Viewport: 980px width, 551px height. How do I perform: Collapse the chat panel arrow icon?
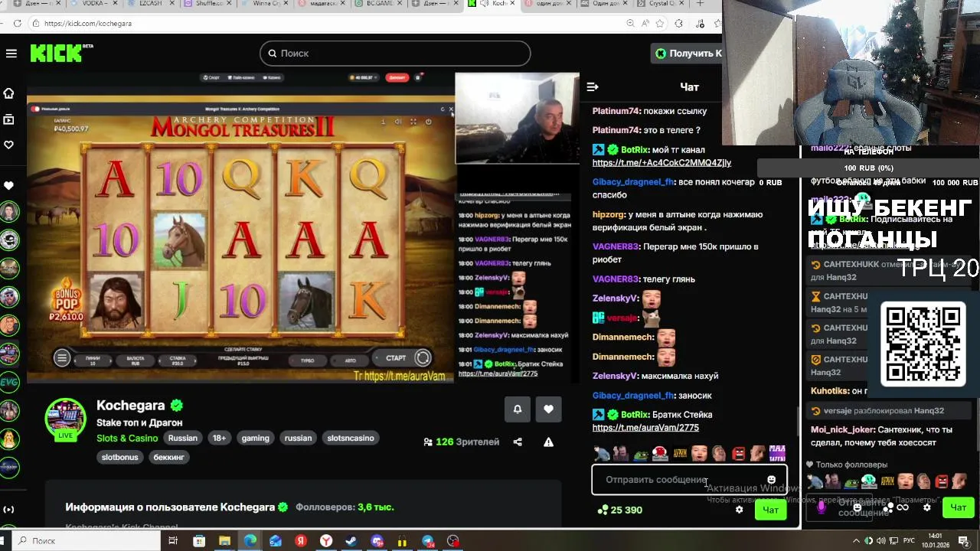tap(592, 86)
